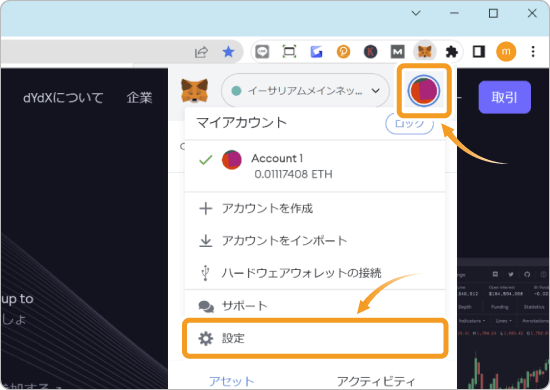Image resolution: width=550 pixels, height=390 pixels.
Task: Click the download arrow import icon
Action: click(x=206, y=241)
